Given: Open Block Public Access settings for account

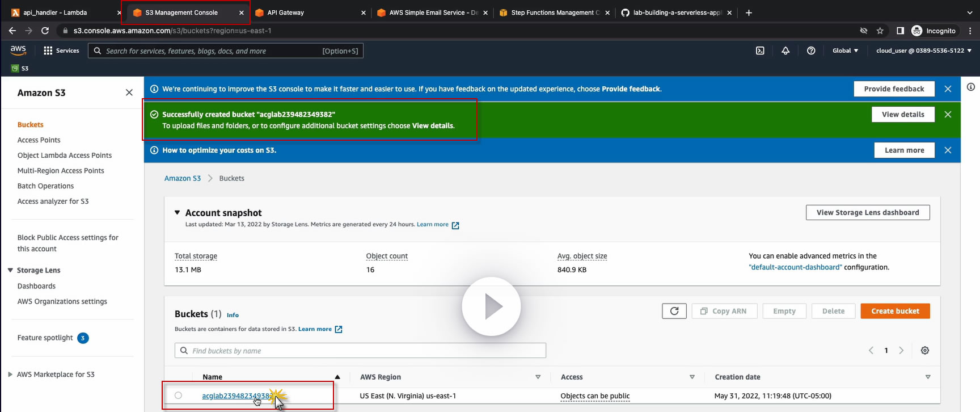Looking at the screenshot, I should tap(68, 243).
